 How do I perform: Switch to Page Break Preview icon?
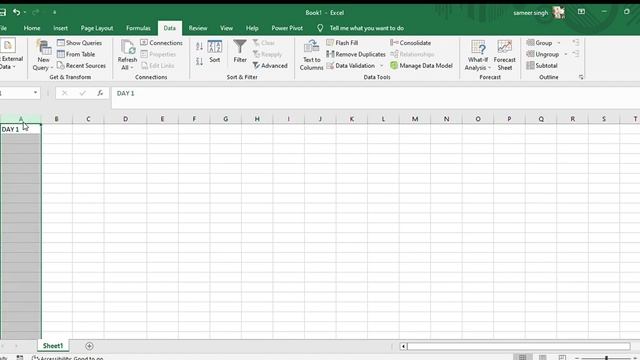562,358
